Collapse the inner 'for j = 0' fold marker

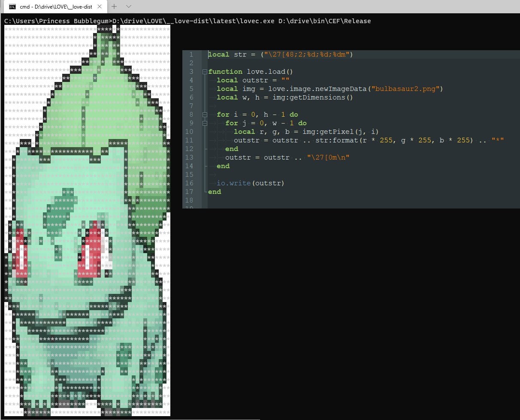pos(206,123)
